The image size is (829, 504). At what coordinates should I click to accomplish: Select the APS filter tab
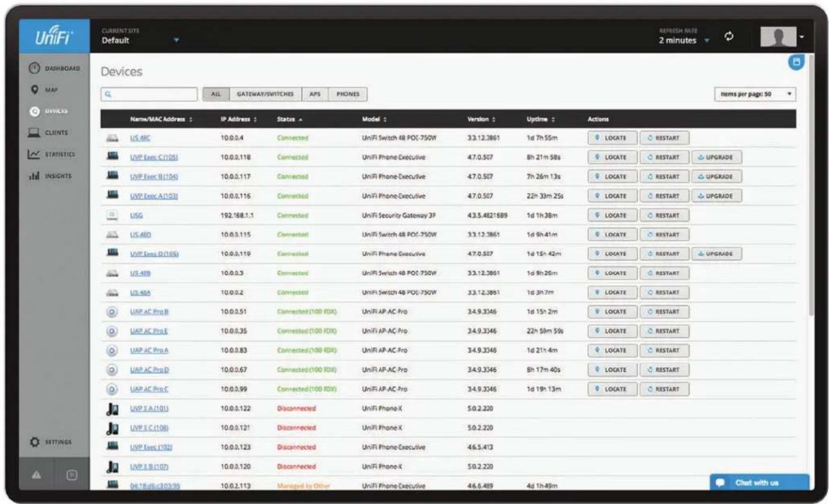(315, 94)
